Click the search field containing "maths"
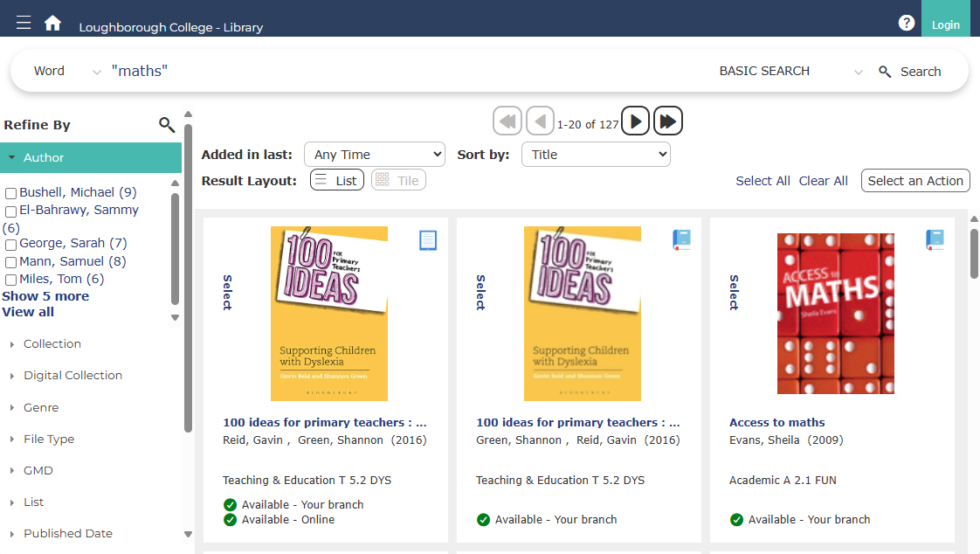Image resolution: width=980 pixels, height=554 pixels. pos(393,71)
